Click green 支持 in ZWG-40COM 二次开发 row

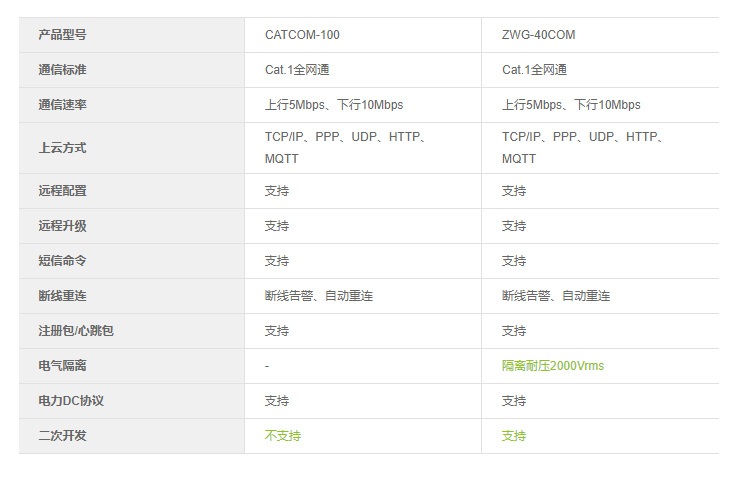tap(514, 436)
